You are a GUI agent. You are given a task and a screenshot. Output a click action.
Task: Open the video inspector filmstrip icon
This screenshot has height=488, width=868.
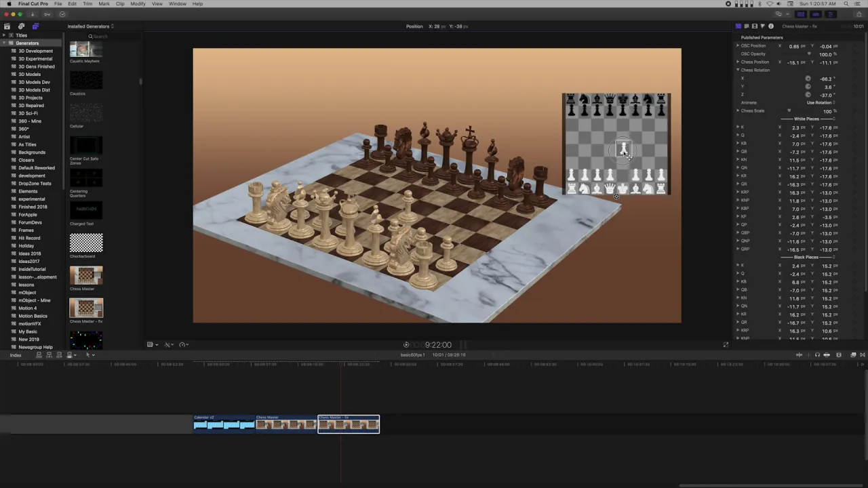755,26
